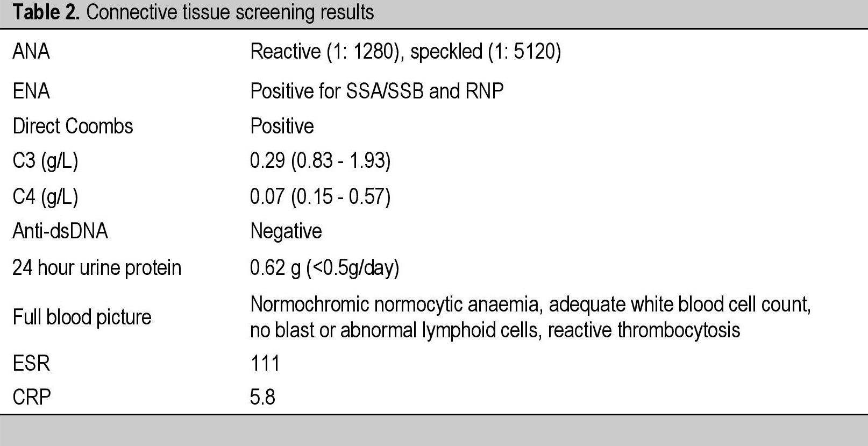
Task: Click the reactive thrombocytosis line
Action: (495, 330)
